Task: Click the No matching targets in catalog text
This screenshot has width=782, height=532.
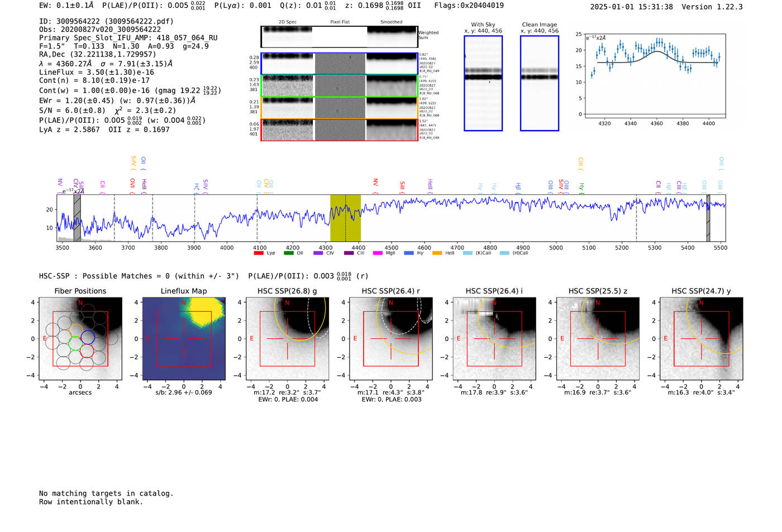Action: point(106,493)
